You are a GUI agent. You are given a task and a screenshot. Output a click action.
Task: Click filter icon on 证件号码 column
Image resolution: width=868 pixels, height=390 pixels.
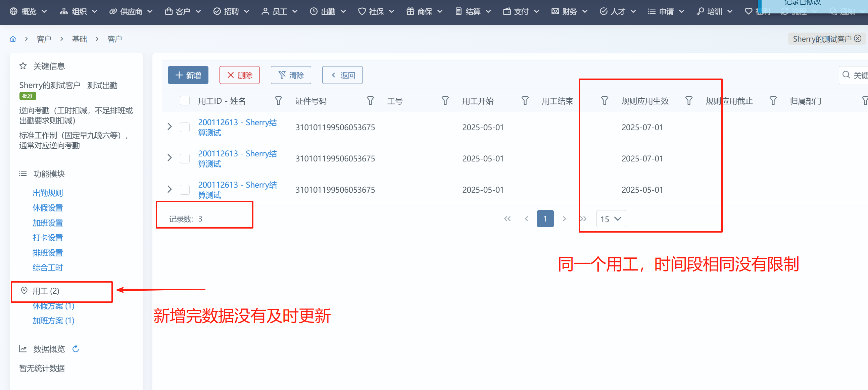coord(370,101)
